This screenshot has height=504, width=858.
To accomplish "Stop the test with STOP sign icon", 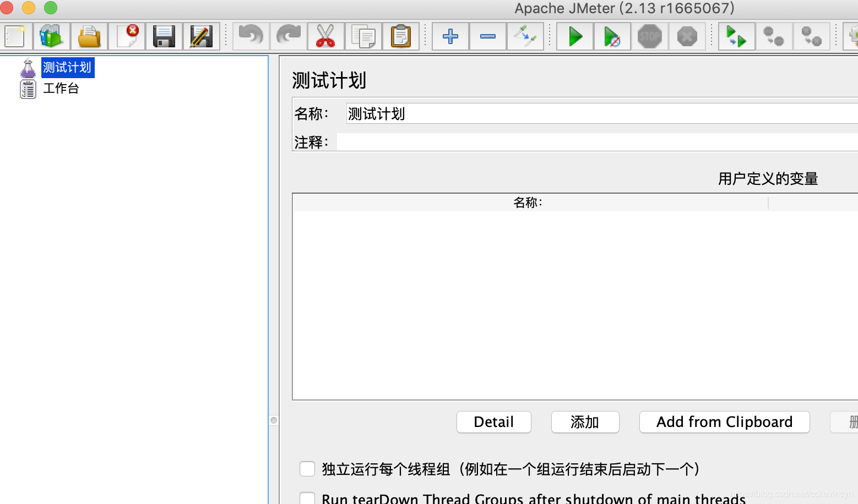I will [650, 37].
